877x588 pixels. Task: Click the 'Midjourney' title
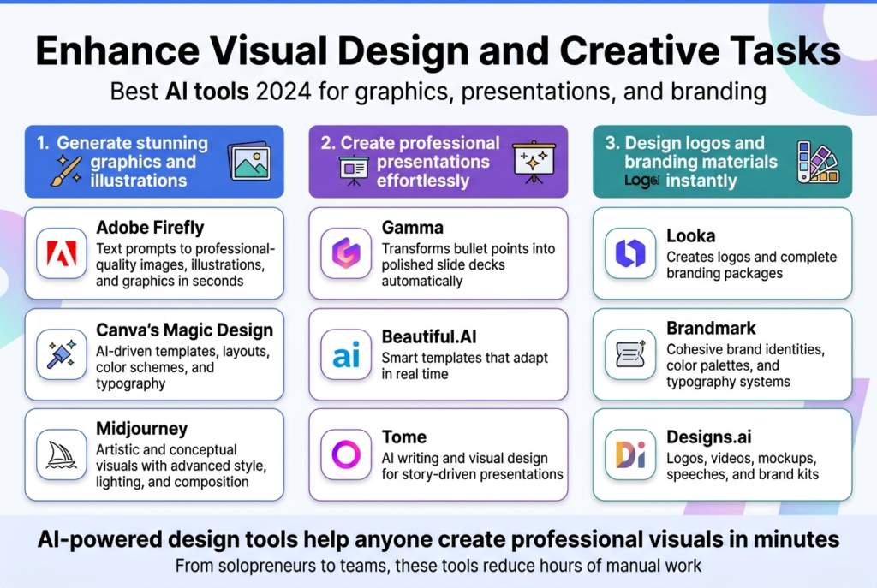pyautogui.click(x=142, y=429)
